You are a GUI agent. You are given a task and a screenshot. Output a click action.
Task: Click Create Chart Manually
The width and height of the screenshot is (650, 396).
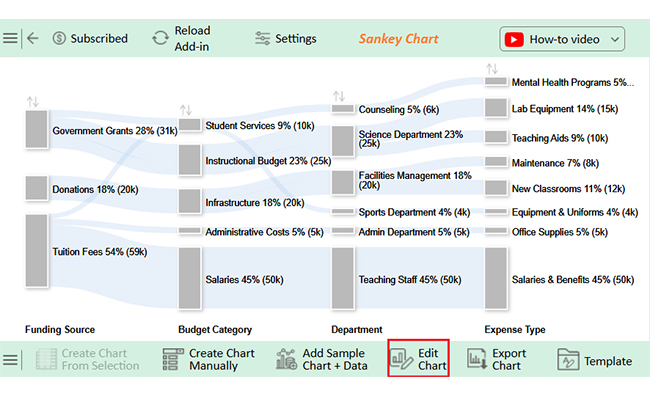[x=209, y=360]
